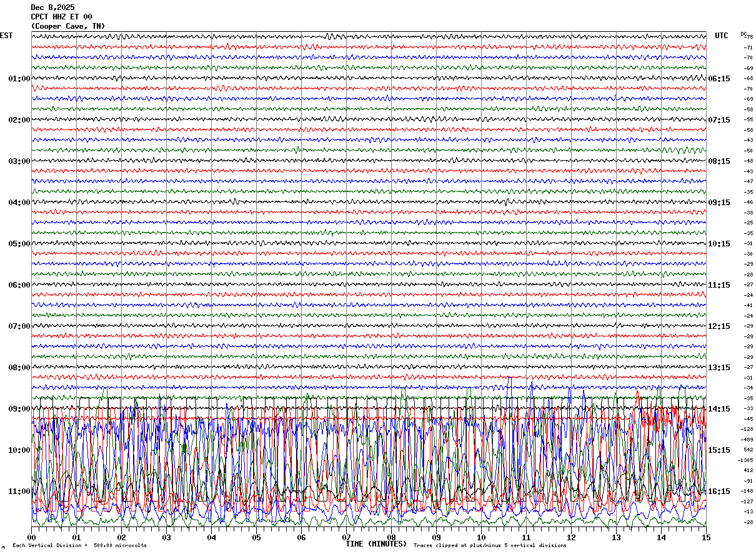Click the 14:15 UTC time label
756x554 pixels.
point(719,409)
